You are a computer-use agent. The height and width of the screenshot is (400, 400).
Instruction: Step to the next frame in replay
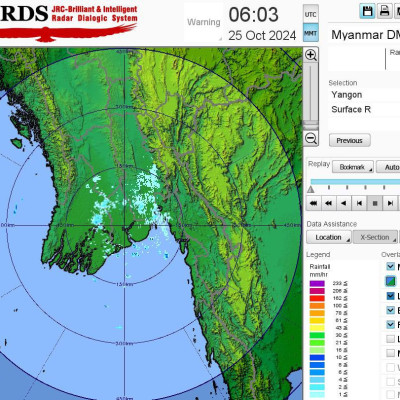390,203
